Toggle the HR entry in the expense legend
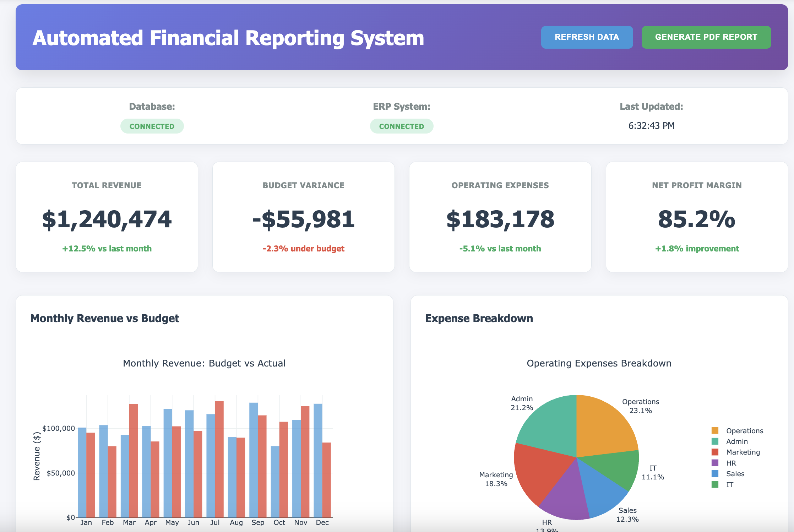Screen dimensions: 794x532 coord(730,463)
